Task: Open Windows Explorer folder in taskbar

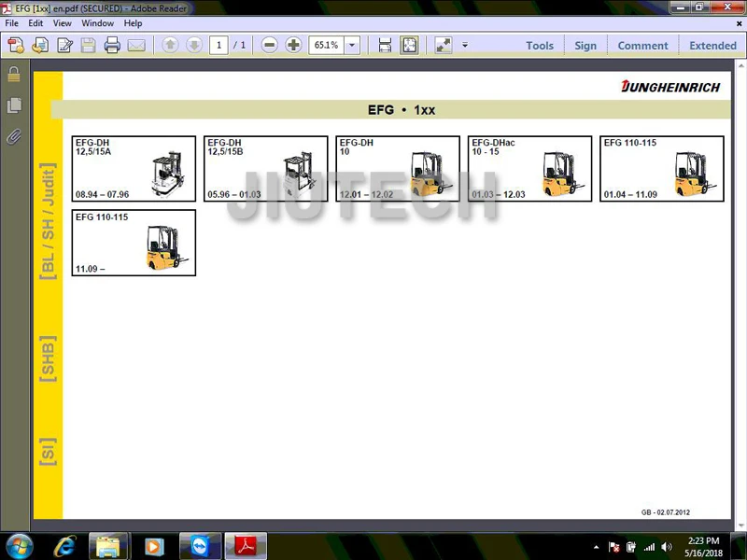Action: [x=108, y=546]
